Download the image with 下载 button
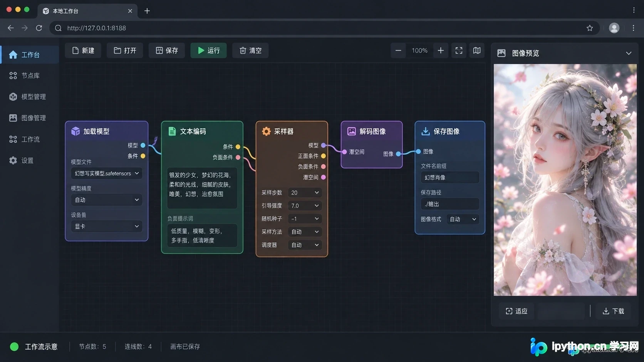Viewport: 644px width, 362px height. (613, 311)
